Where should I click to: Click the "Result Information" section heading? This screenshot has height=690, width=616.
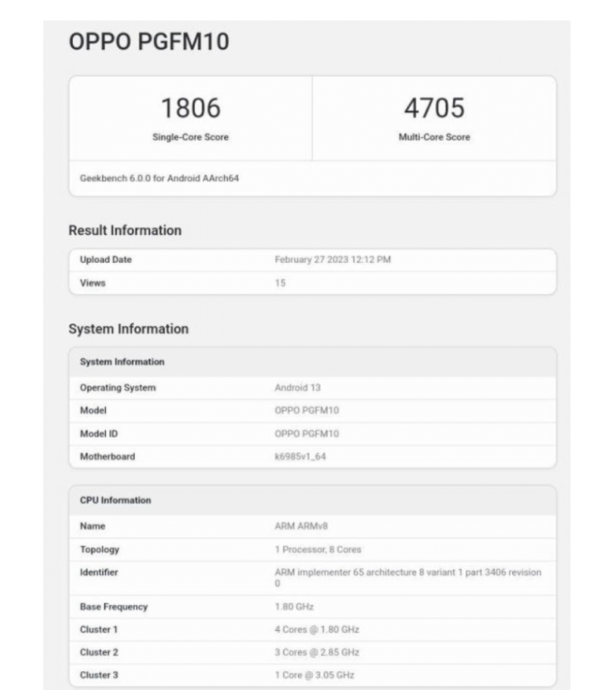(x=125, y=230)
